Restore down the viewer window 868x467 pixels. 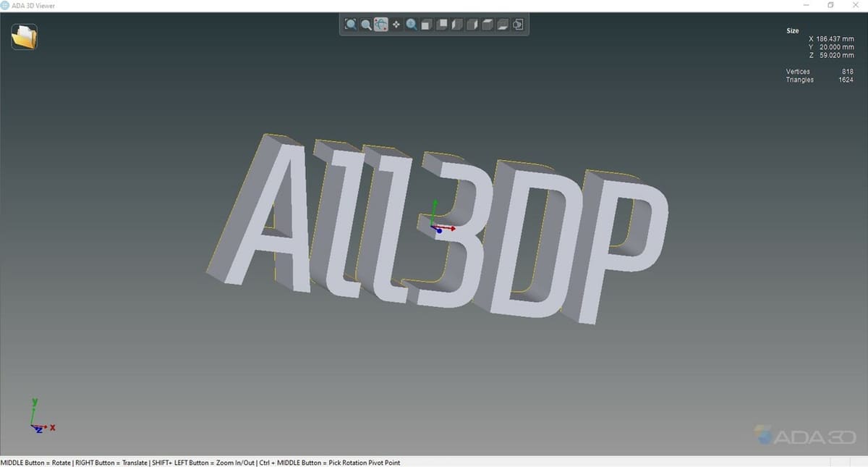point(830,6)
